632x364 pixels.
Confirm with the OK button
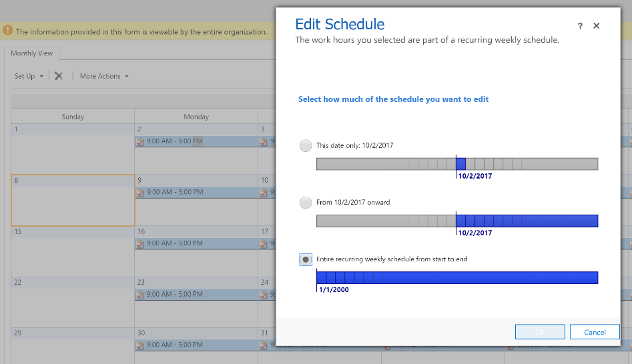[540, 332]
